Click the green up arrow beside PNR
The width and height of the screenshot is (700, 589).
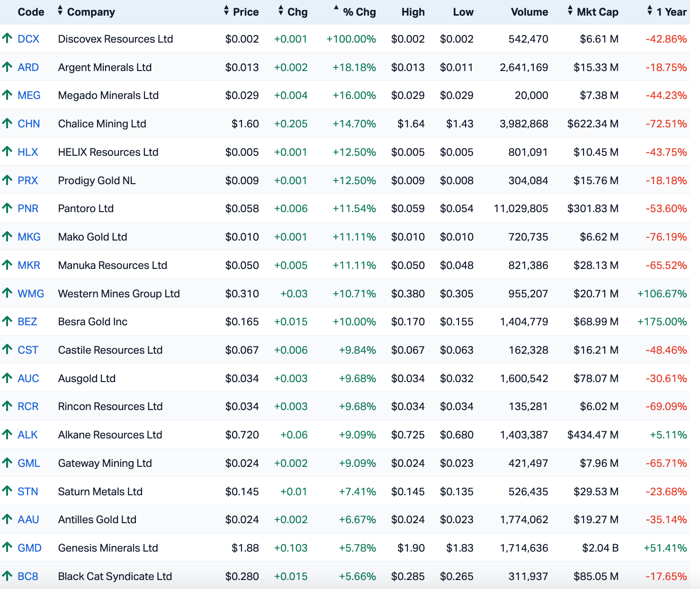7,208
